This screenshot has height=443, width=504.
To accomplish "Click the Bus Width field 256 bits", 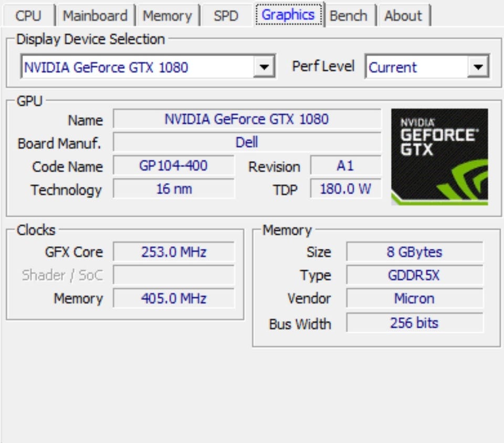I will pyautogui.click(x=414, y=323).
